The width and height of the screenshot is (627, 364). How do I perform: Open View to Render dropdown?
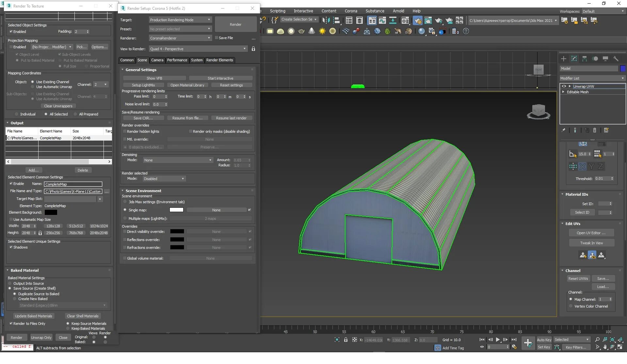pyautogui.click(x=198, y=49)
